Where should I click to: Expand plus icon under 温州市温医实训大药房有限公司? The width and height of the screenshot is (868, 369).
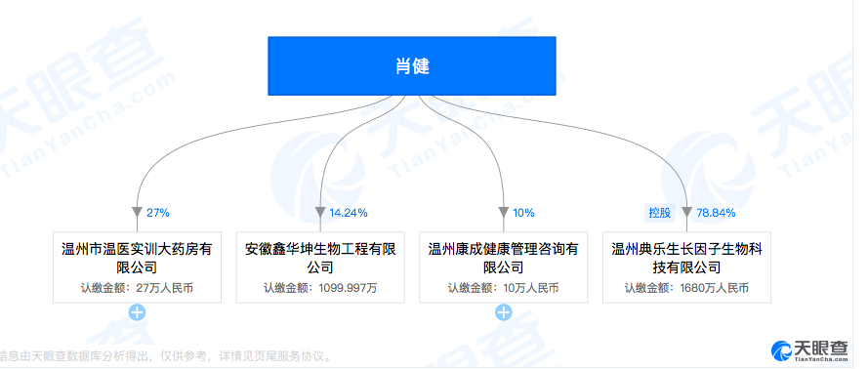(x=138, y=312)
